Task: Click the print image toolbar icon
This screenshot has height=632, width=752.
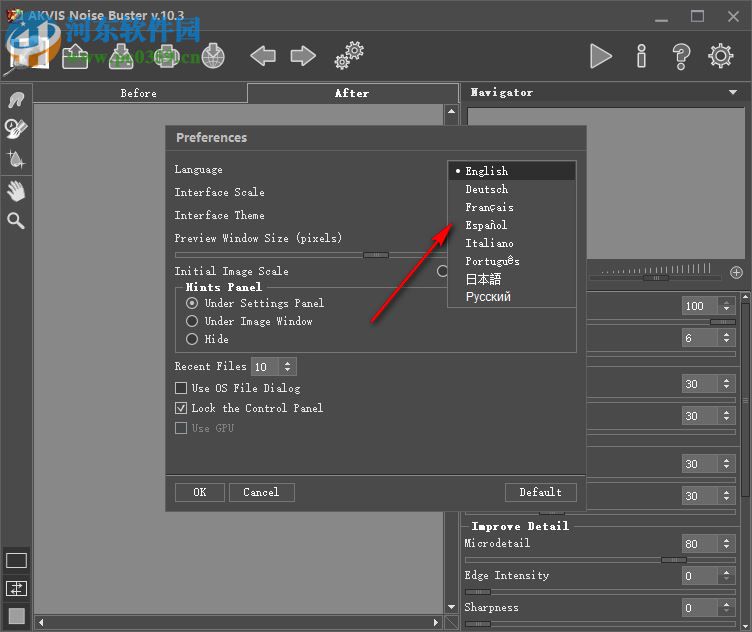Action: 166,57
